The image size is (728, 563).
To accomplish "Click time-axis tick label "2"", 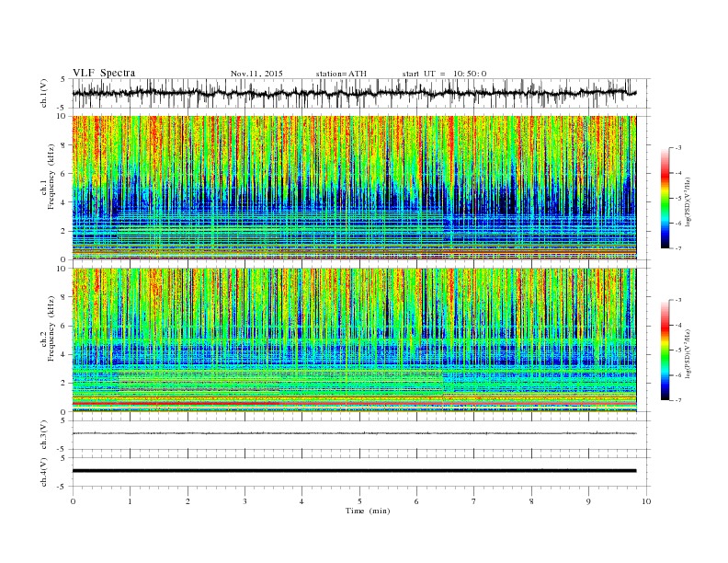I will (x=188, y=501).
